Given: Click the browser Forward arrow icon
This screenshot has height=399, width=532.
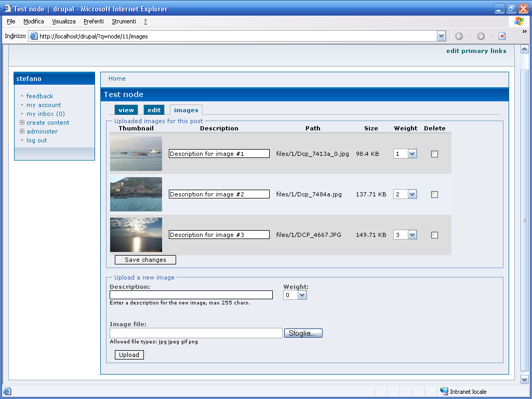Looking at the screenshot, I should [x=481, y=36].
